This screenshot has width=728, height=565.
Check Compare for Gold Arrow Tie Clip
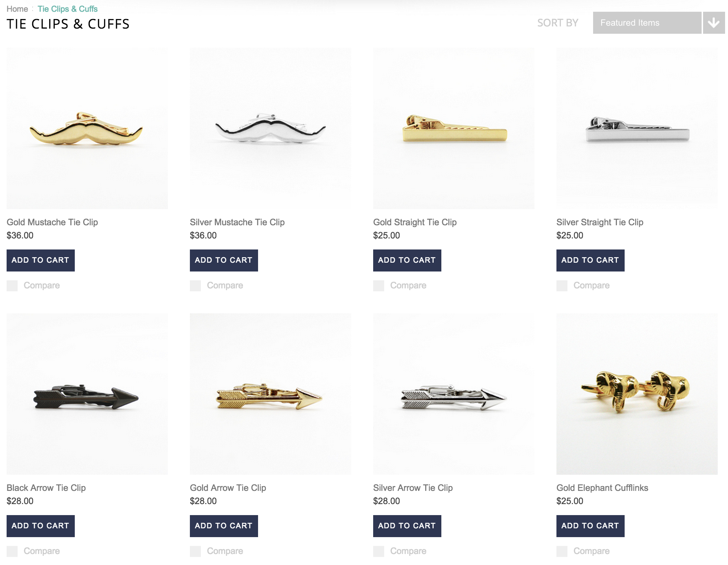(195, 551)
